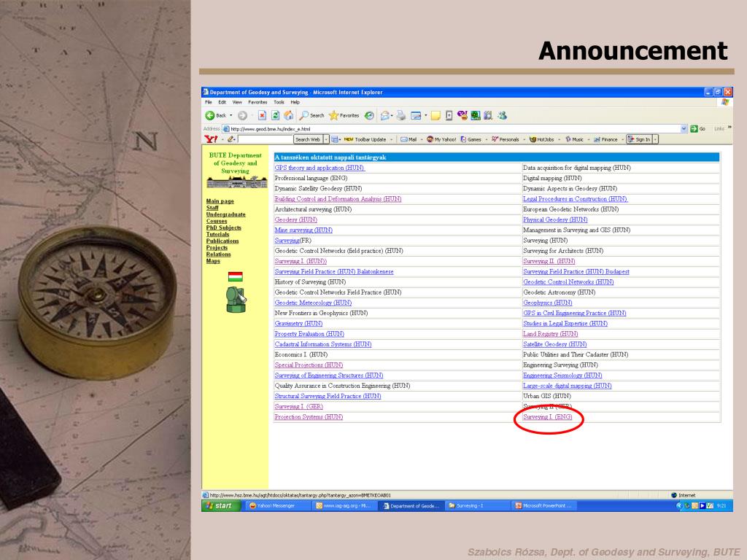Open the Tools menu
This screenshot has width=747, height=560.
pos(279,102)
